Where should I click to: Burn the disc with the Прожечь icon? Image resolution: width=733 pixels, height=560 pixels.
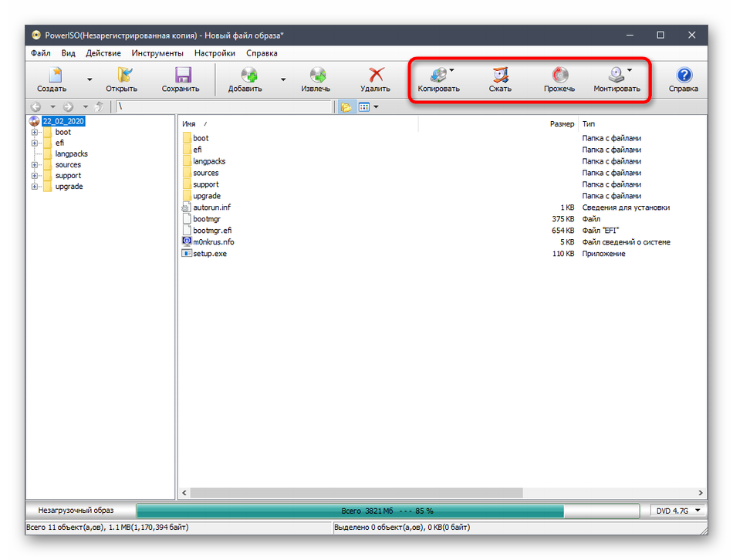click(559, 79)
